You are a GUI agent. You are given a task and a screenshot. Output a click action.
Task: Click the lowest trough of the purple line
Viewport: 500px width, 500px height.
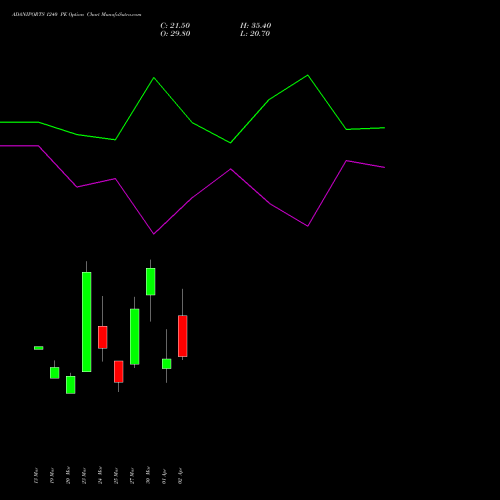click(154, 234)
